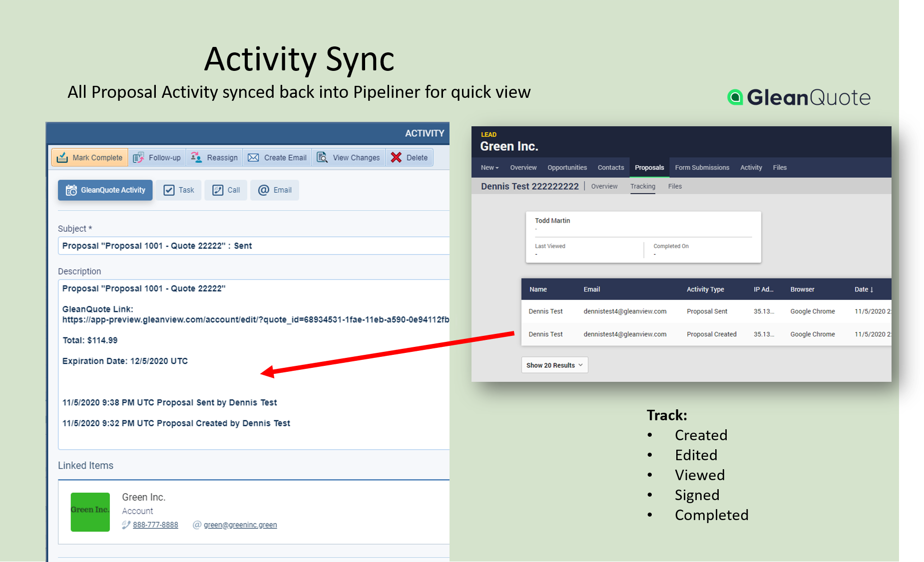Viewport: 924px width, 562px height.
Task: Click the red Delete X icon
Action: 396,158
